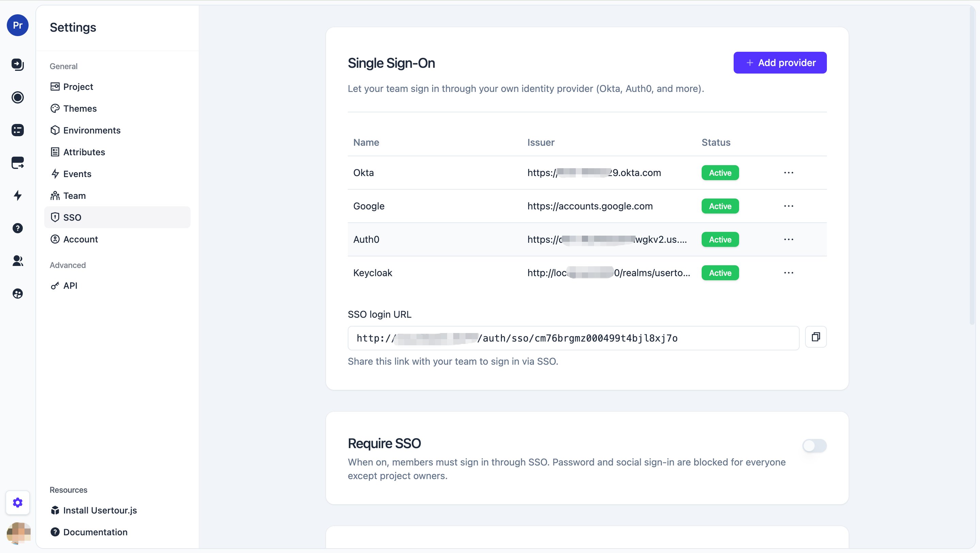Click the Project icon in the settings menu

coord(55,86)
